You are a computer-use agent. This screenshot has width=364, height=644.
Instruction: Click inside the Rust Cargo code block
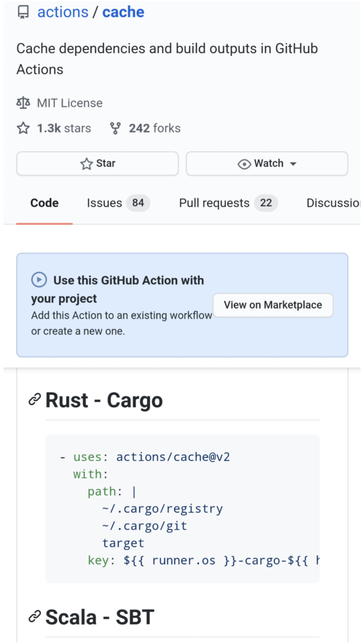coord(182,508)
